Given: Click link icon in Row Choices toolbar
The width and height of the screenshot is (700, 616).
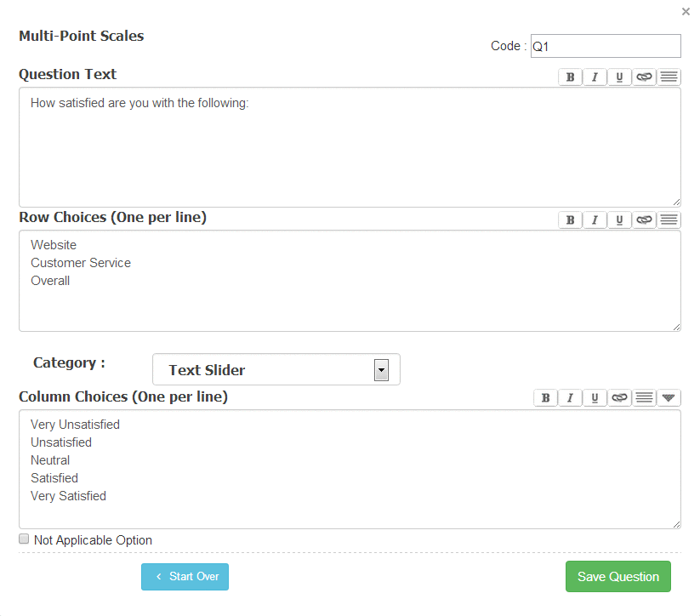Looking at the screenshot, I should point(644,220).
